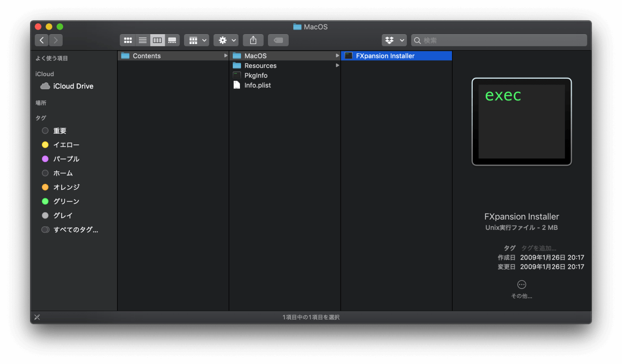
Task: Expand the Resources folder arrow
Action: [337, 66]
